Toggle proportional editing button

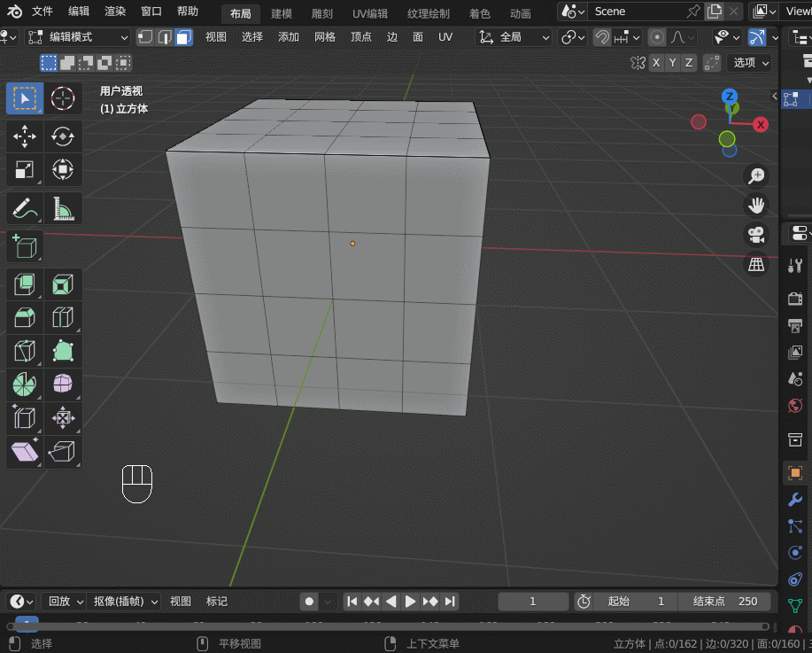[x=657, y=37]
